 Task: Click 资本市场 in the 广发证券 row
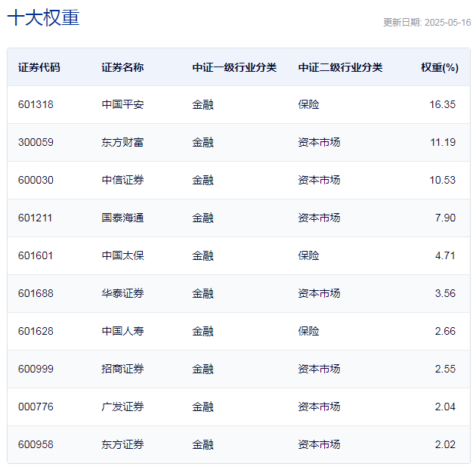coord(319,407)
